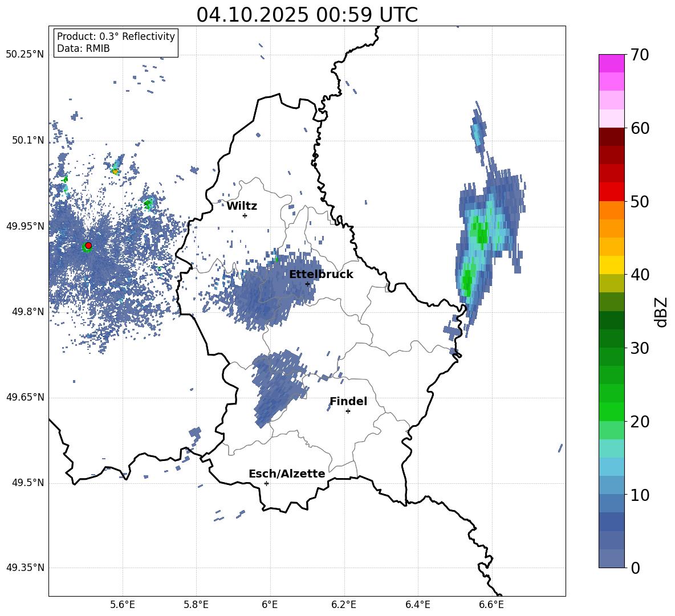Click the Findel city label
Image resolution: width=675 pixels, height=616 pixels.
pos(348,401)
